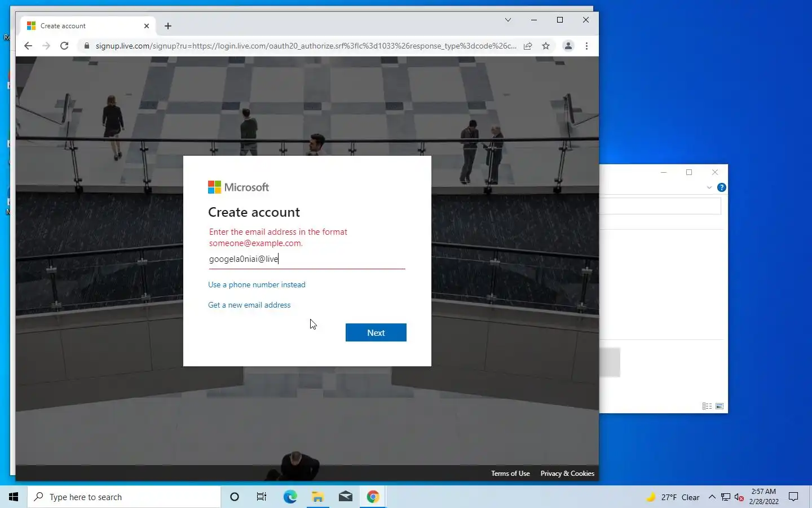Click the address bar URL
This screenshot has height=508, width=812.
tap(306, 46)
